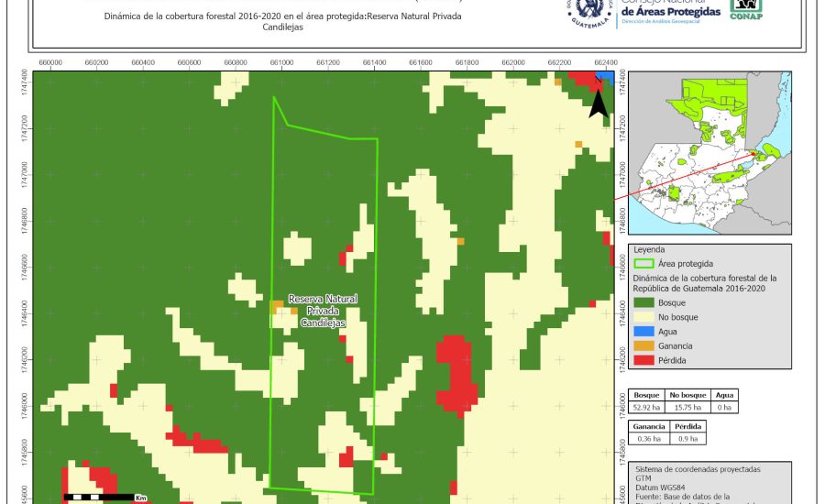The image size is (825, 504).
Task: Click the 15.75 ha No bosque cell
Action: 687,406
